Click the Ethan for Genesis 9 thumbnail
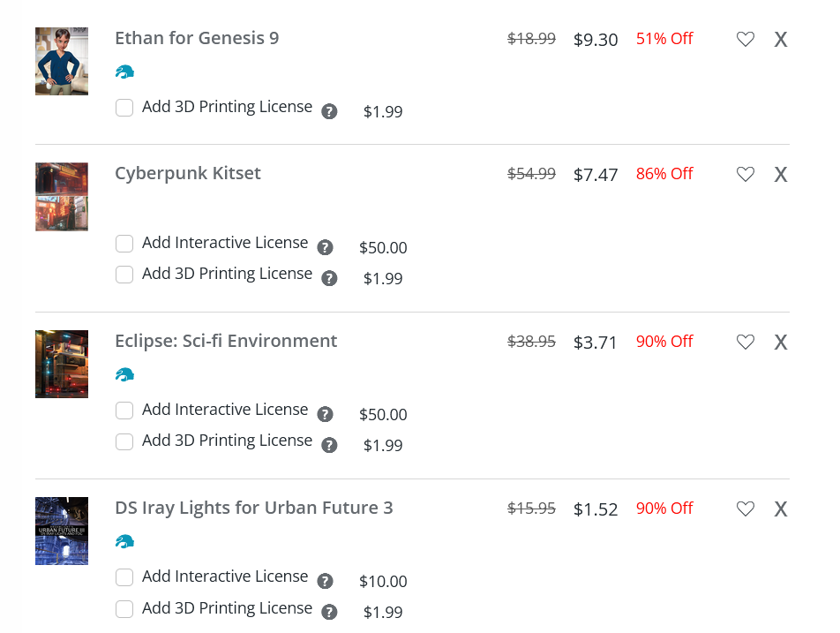 [x=62, y=61]
